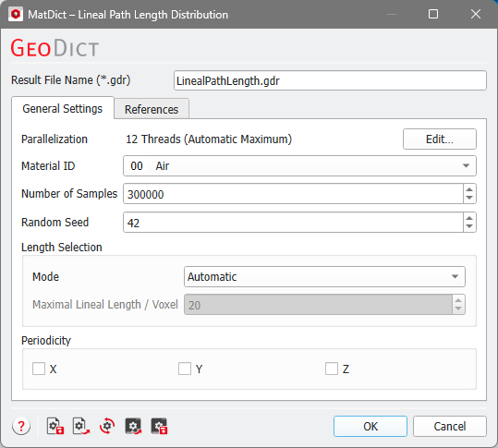This screenshot has width=498, height=448.
Task: Click the 'Length Selection' group label
Action: click(62, 247)
